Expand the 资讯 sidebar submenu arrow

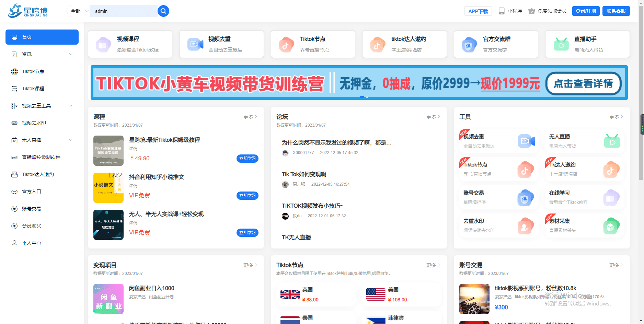point(71,54)
